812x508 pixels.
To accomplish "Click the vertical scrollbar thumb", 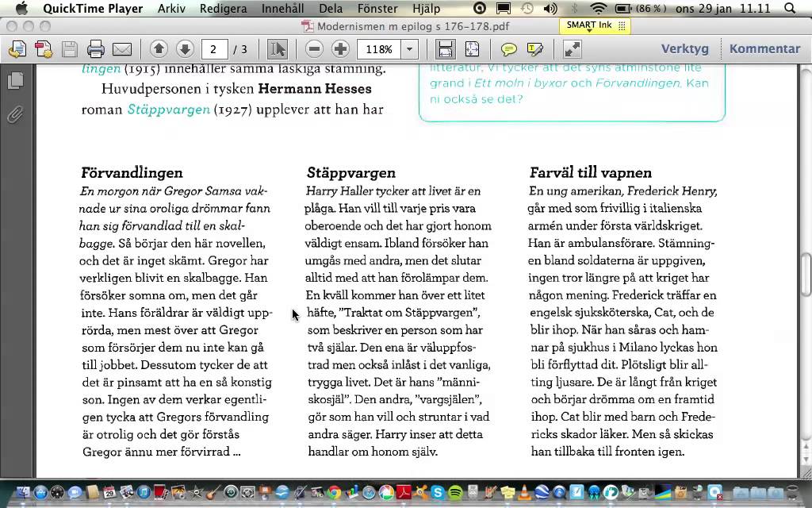I will [x=806, y=274].
